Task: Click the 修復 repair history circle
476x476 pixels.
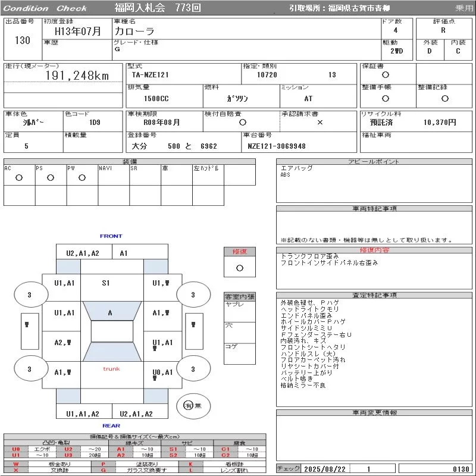Action: point(239,268)
